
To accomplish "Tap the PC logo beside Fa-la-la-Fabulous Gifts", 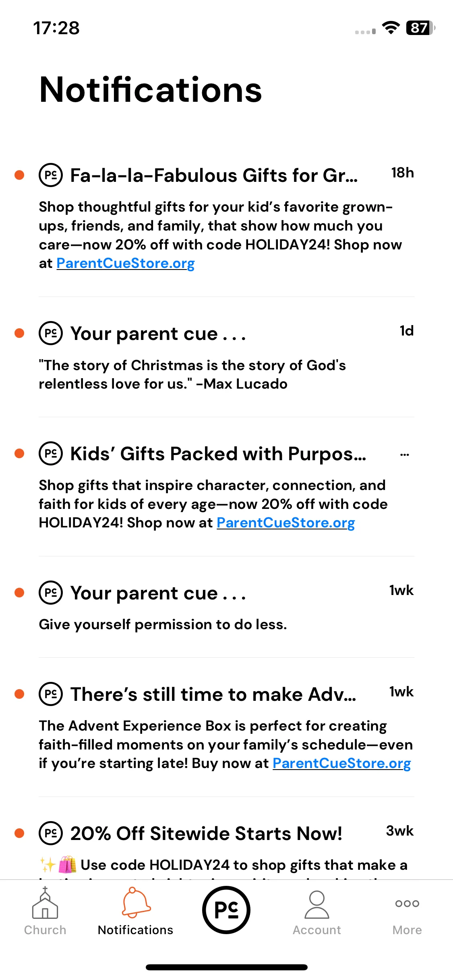I will pyautogui.click(x=51, y=175).
